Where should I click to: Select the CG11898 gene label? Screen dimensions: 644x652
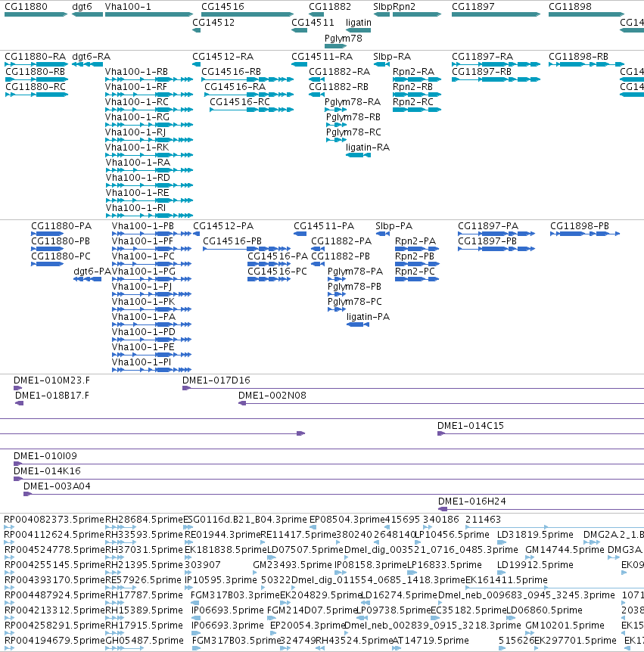click(570, 7)
